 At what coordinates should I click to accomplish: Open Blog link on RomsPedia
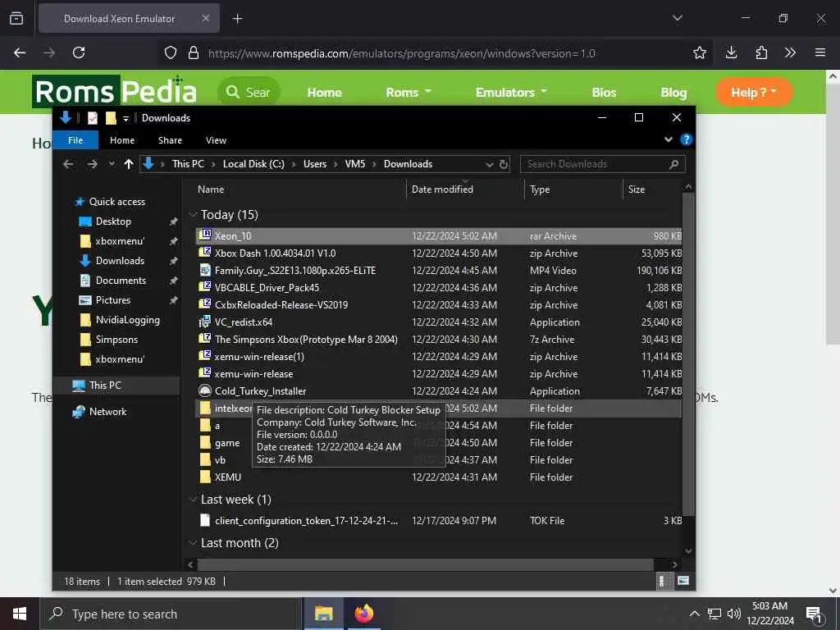tap(673, 93)
